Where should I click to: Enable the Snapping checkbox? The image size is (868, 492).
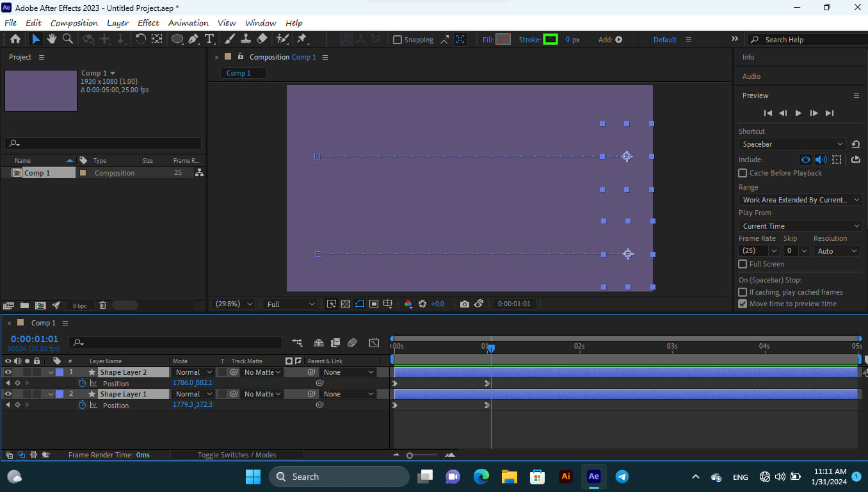click(x=398, y=40)
